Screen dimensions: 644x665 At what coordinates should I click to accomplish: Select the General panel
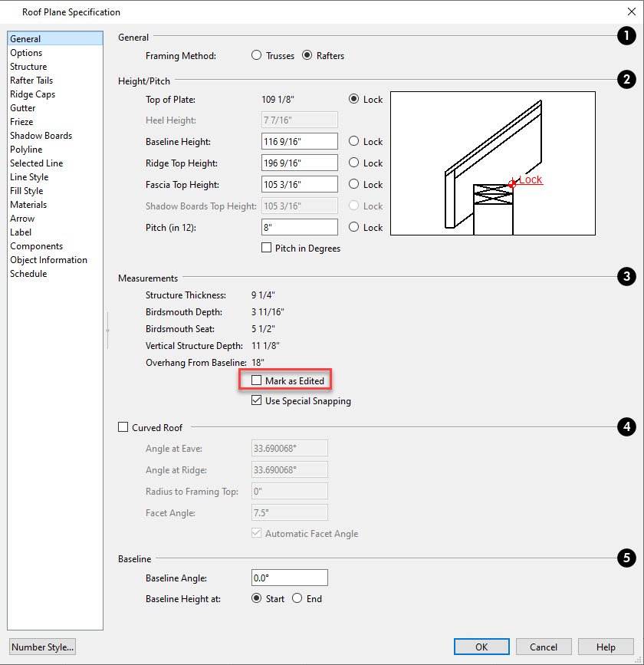pyautogui.click(x=55, y=38)
